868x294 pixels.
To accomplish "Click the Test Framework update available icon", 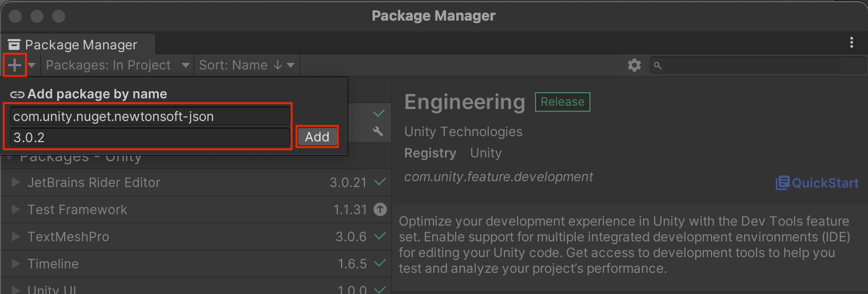I will pos(380,209).
